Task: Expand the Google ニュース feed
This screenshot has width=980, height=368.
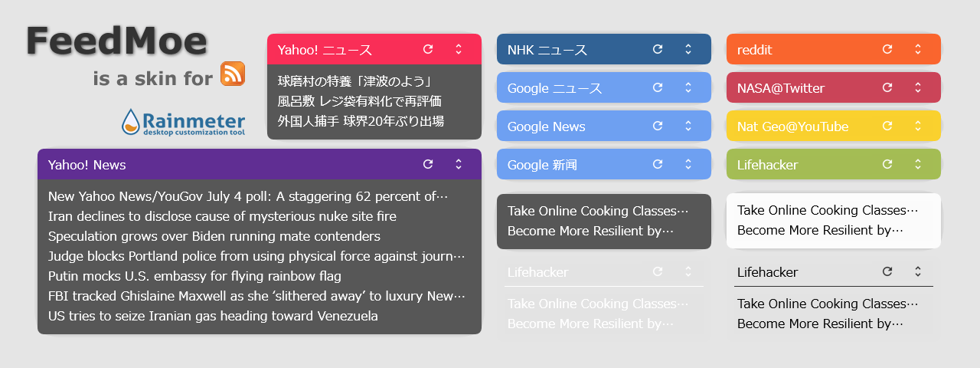Action: point(688,87)
